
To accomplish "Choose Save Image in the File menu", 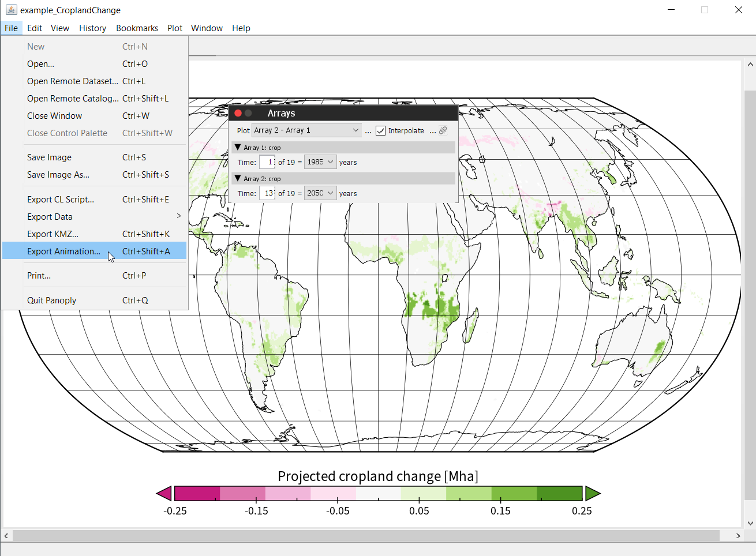I will pyautogui.click(x=95, y=157).
